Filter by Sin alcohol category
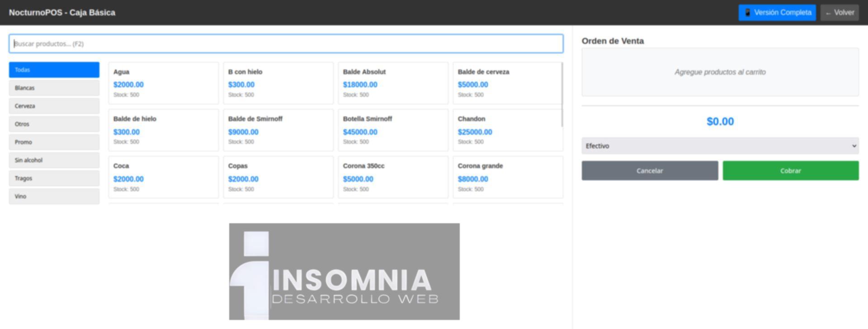Viewport: 868px width, 329px height. (54, 160)
